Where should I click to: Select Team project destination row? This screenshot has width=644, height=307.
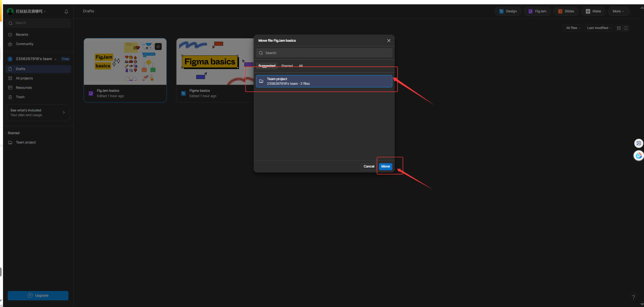pyautogui.click(x=324, y=81)
